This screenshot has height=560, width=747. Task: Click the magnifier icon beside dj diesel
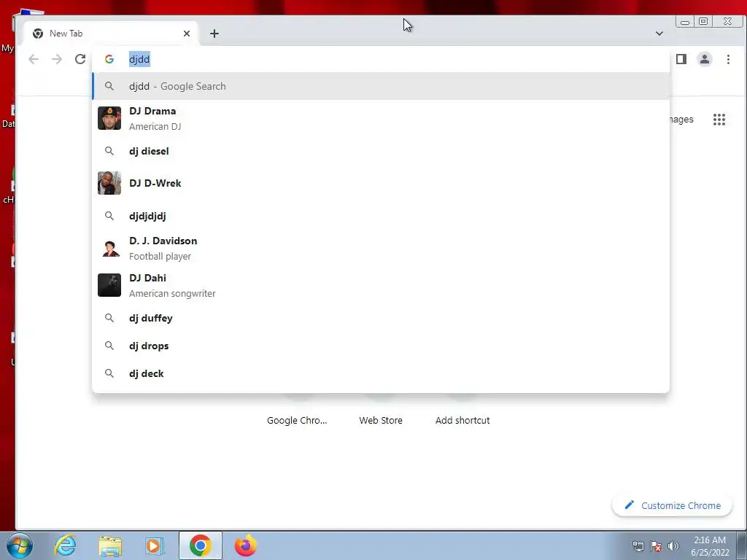(109, 151)
